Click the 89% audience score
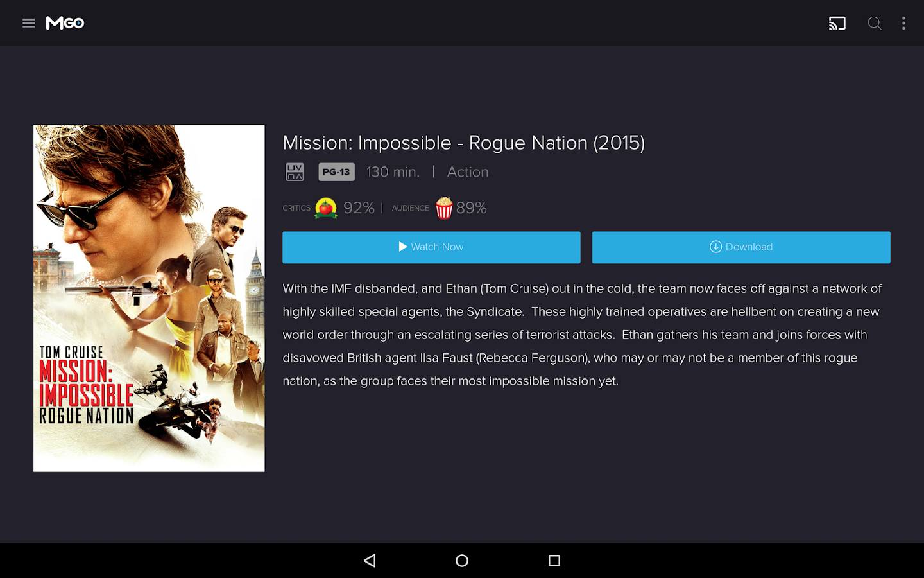 [x=472, y=208]
